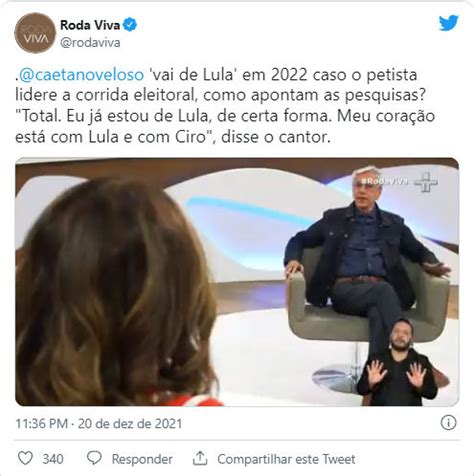Click the Twitter bird logo
This screenshot has width=474, height=476.
(x=448, y=23)
